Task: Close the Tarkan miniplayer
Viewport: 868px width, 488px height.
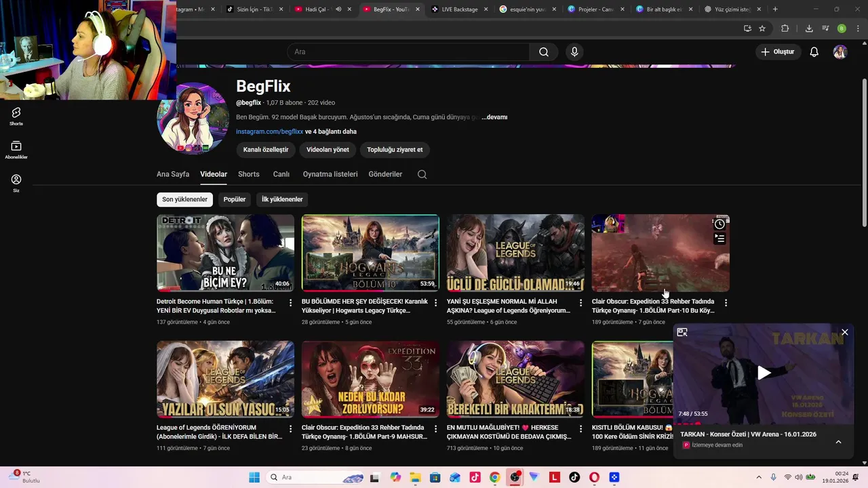Action: [844, 332]
